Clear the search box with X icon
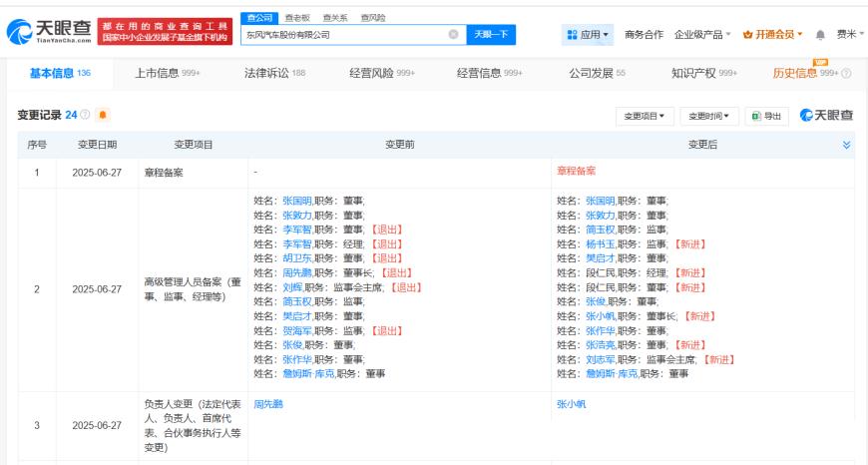 coord(453,34)
